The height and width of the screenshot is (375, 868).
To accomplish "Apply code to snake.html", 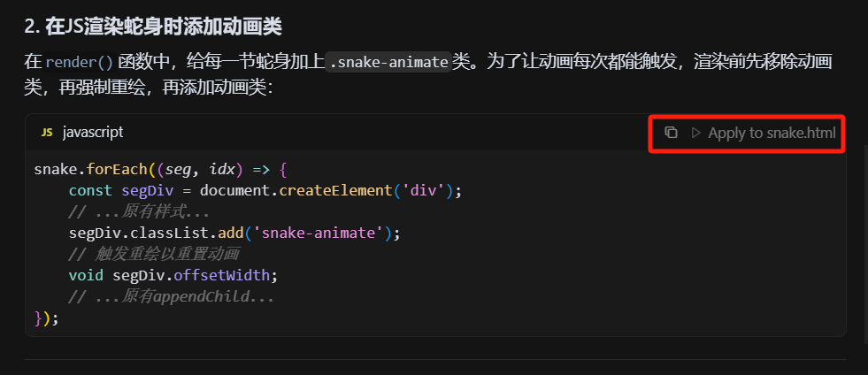I will tap(771, 133).
